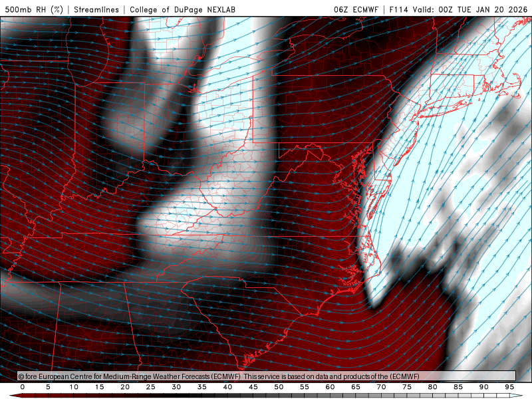This screenshot has height=399, width=532.
Task: Click legend value "5" on scale
Action: (x=48, y=387)
